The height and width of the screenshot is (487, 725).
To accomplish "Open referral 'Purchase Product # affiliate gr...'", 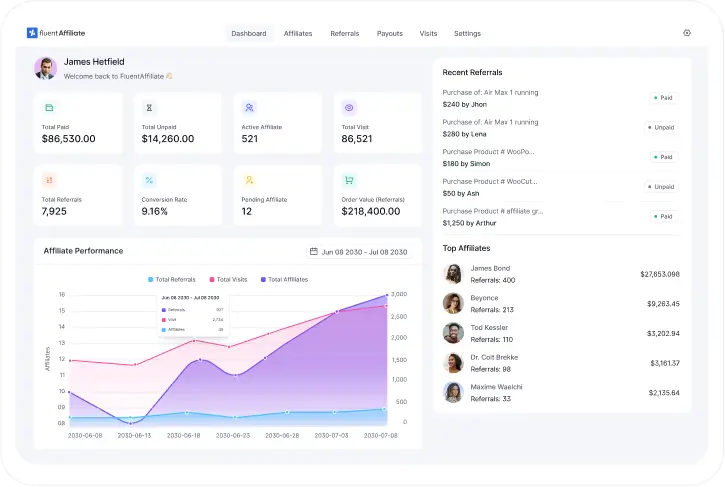I will click(x=492, y=211).
